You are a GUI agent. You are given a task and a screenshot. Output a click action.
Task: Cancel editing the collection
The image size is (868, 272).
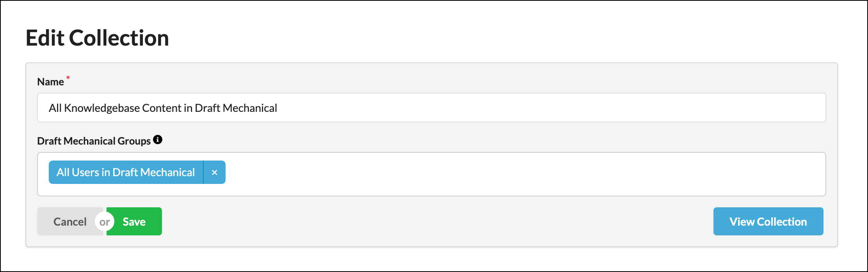70,222
